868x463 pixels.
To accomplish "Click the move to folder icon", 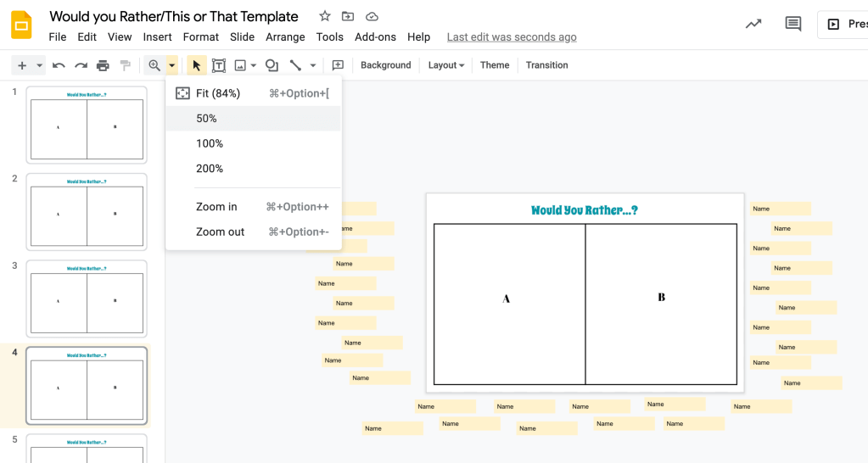I will tap(348, 17).
